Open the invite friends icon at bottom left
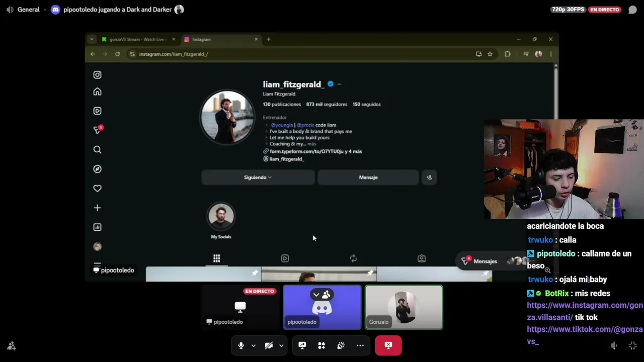 [x=11, y=346]
